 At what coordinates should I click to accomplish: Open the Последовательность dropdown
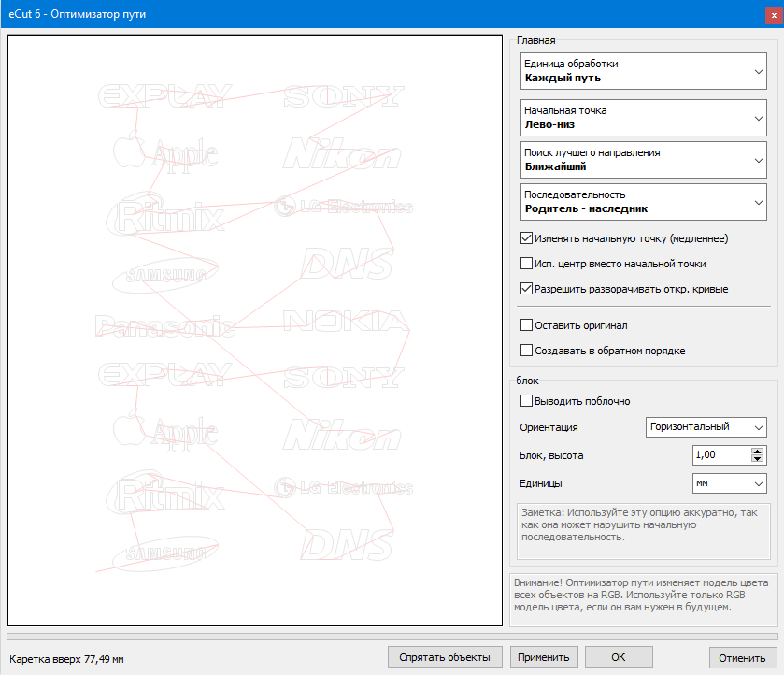(644, 202)
